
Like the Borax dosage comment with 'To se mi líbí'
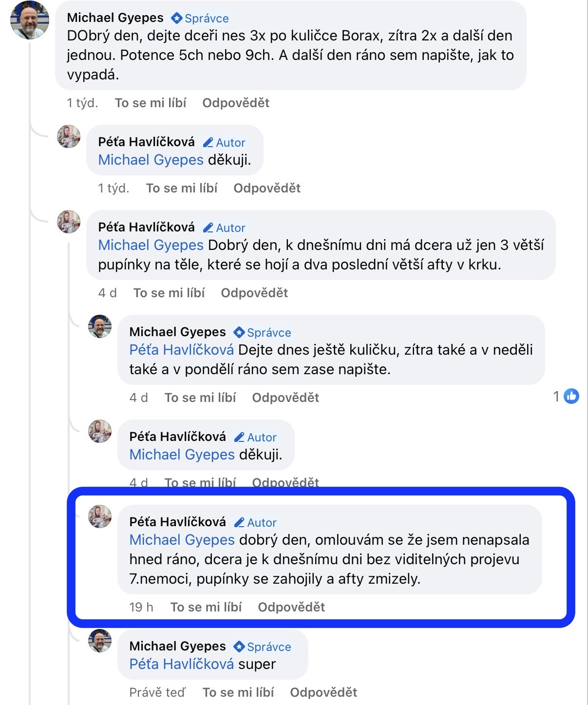click(151, 103)
